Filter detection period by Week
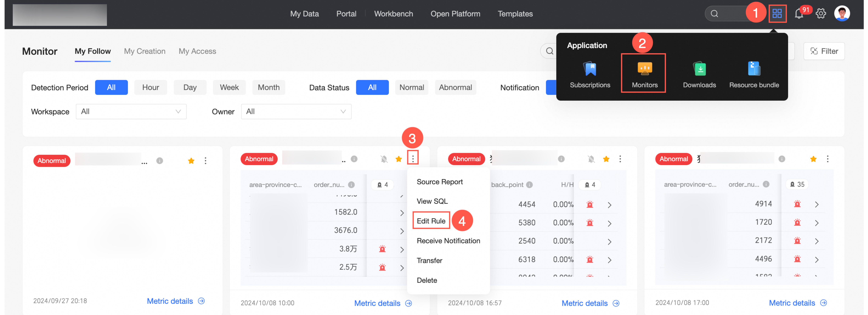The height and width of the screenshot is (315, 868). click(229, 88)
